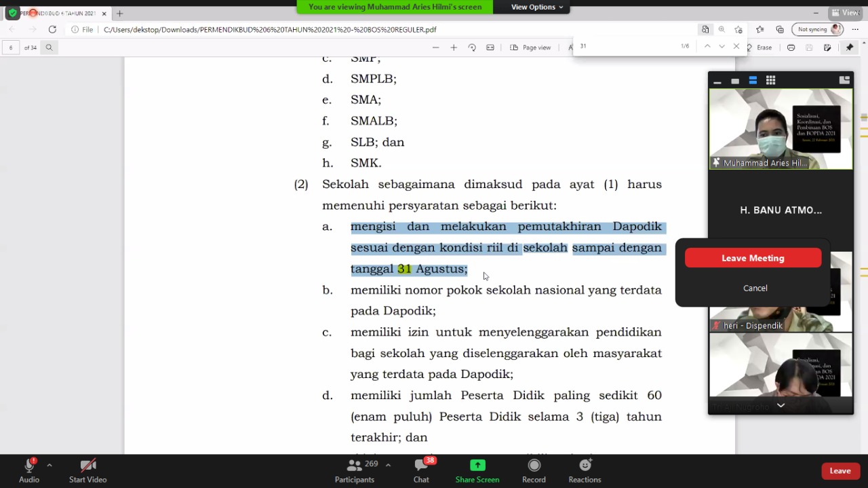Go back in browser history

click(x=12, y=29)
